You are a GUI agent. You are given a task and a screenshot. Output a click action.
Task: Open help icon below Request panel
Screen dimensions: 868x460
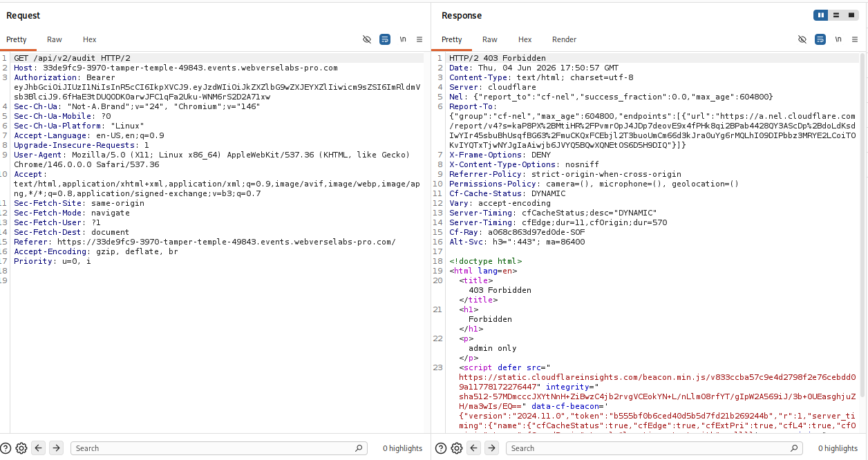pos(6,448)
